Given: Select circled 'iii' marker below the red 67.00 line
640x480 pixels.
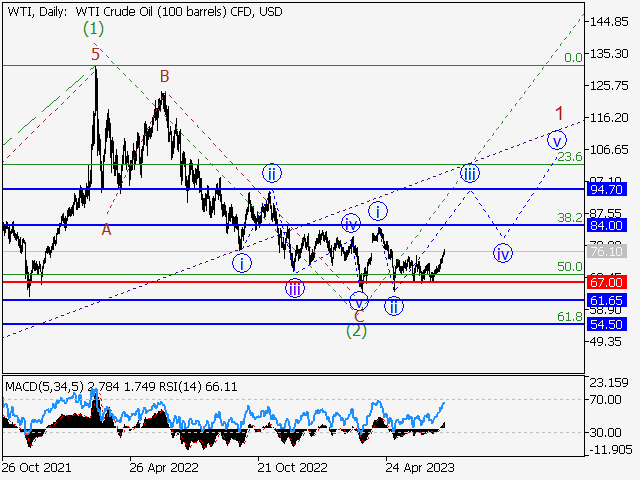Looking at the screenshot, I should tap(295, 288).
